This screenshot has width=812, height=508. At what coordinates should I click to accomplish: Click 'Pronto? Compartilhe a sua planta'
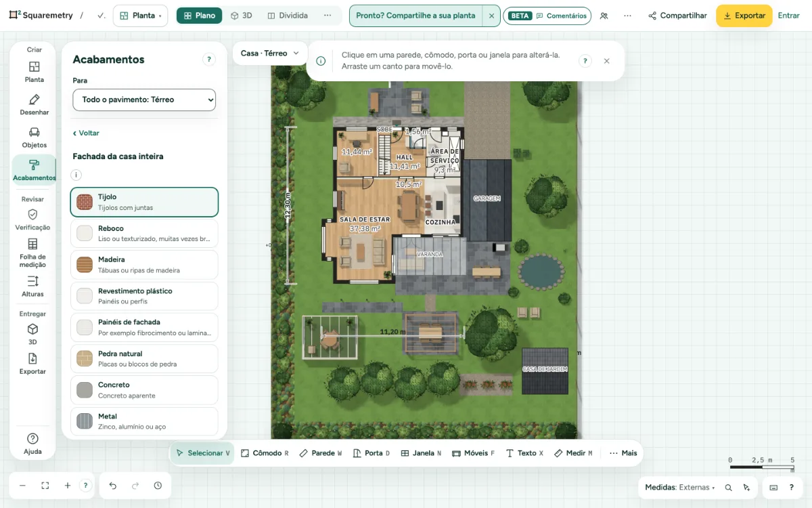pos(415,16)
